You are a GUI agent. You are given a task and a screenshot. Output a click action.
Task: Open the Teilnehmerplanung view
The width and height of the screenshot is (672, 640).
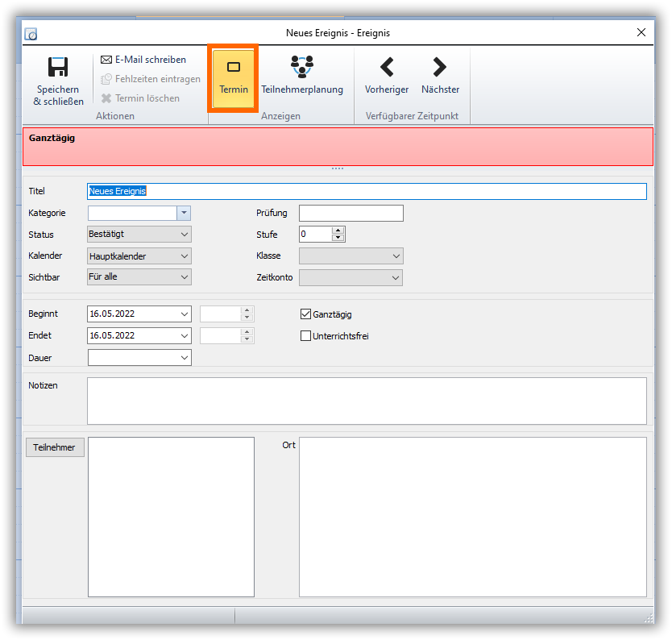pyautogui.click(x=302, y=67)
